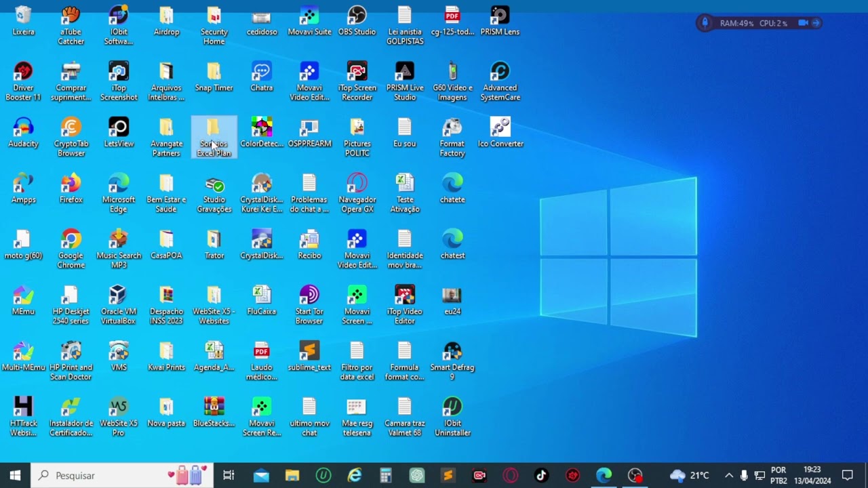
Task: Expand the widget with the arrow button
Action: pos(816,23)
